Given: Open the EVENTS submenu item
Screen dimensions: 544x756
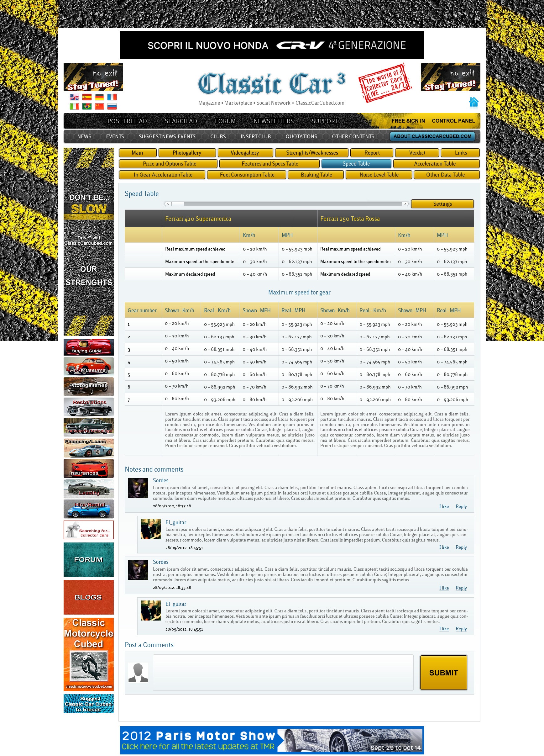Looking at the screenshot, I should pos(115,137).
